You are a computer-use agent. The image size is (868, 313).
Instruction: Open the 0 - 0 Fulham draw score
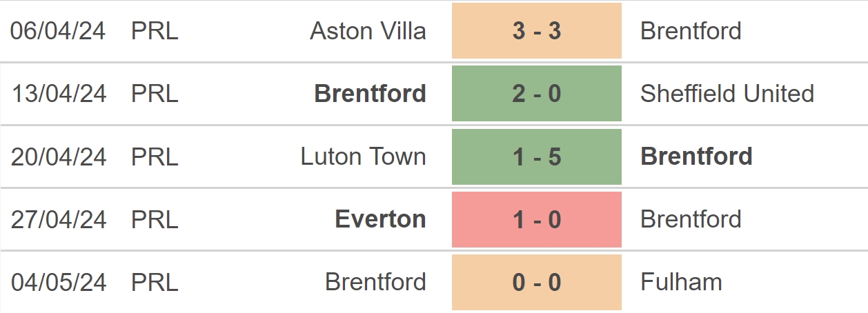(537, 282)
